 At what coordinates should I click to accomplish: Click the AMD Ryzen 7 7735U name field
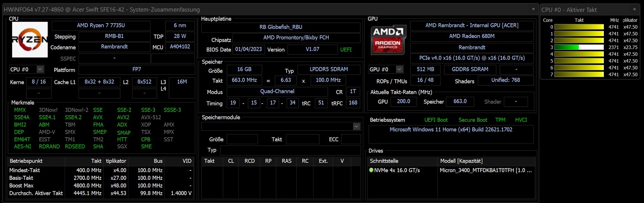[x=101, y=26]
